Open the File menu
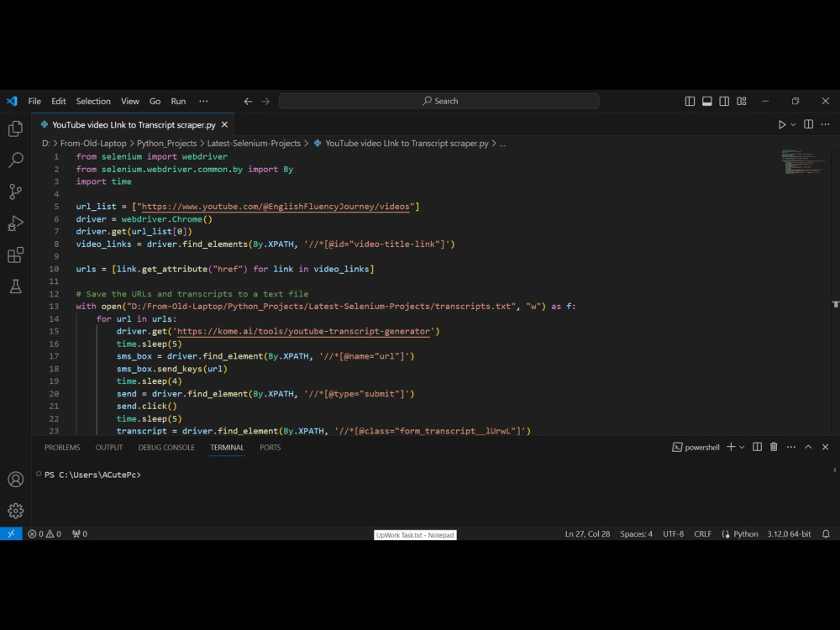This screenshot has height=630, width=840. coord(34,101)
